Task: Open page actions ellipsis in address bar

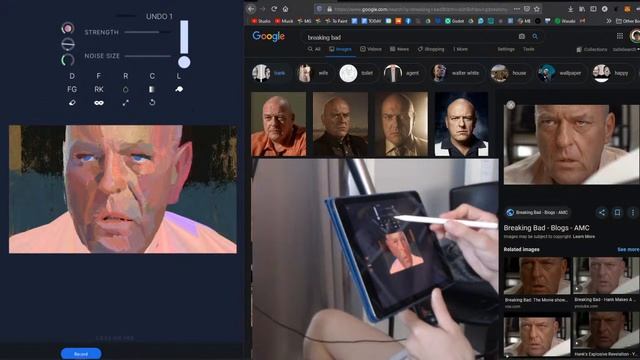Action: point(517,9)
